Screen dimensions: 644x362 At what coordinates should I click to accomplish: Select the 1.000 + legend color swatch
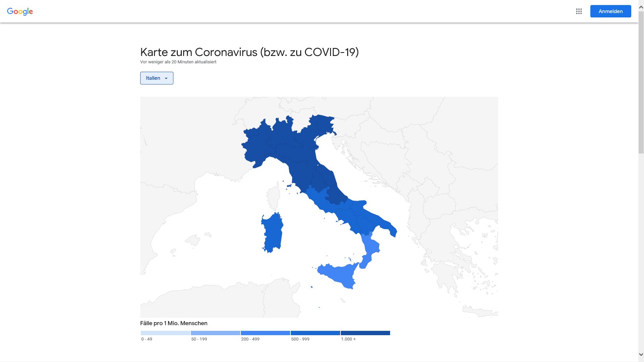coord(365,333)
